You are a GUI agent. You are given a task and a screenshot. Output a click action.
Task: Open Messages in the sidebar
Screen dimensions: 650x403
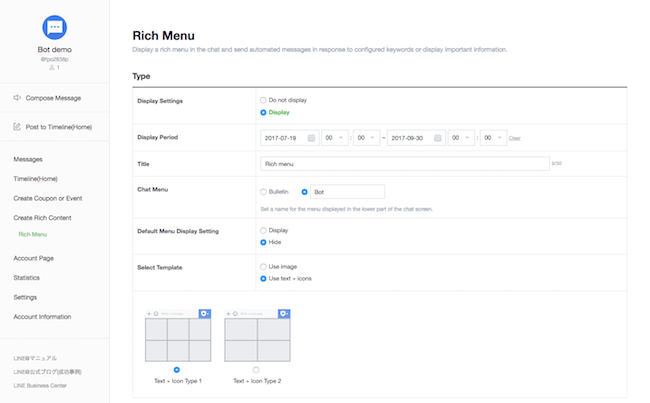tap(28, 159)
